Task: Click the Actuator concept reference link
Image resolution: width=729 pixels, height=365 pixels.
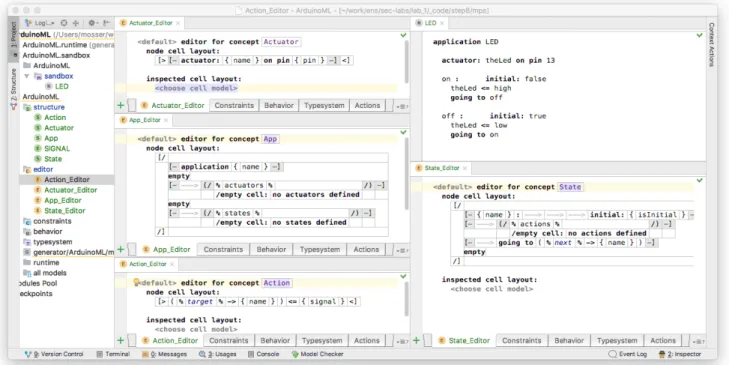Action: pos(281,42)
